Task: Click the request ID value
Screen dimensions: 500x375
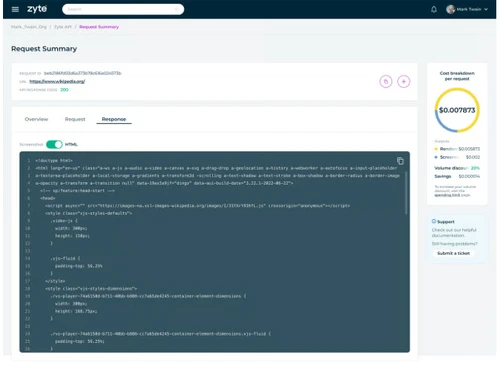Action: (x=83, y=73)
